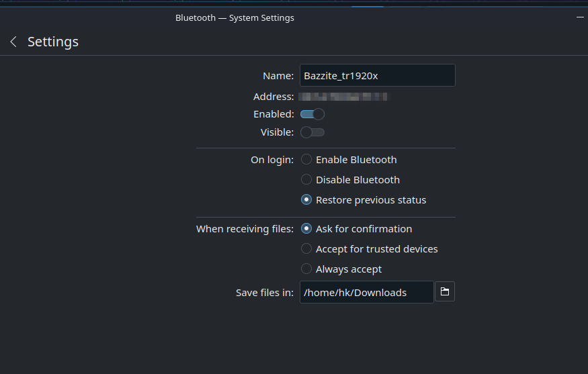Open folder browser for save location

[x=444, y=292]
